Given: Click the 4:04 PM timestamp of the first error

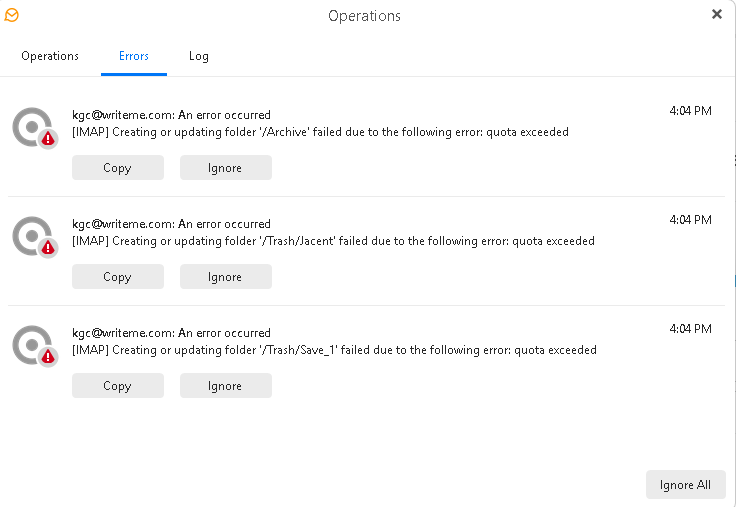Looking at the screenshot, I should [x=690, y=111].
